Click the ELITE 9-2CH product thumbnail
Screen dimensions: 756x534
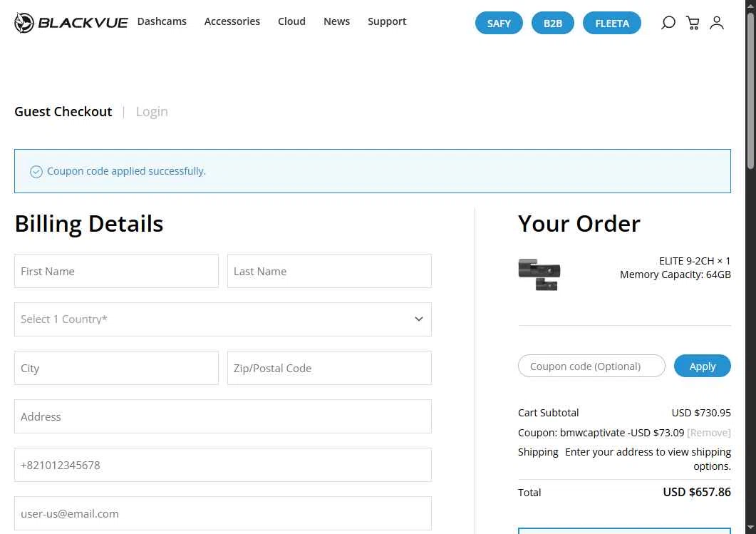[539, 274]
